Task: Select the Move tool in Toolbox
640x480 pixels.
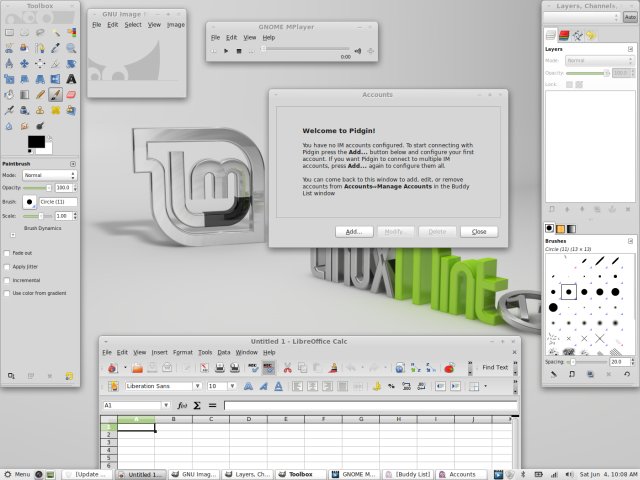Action: 24,64
